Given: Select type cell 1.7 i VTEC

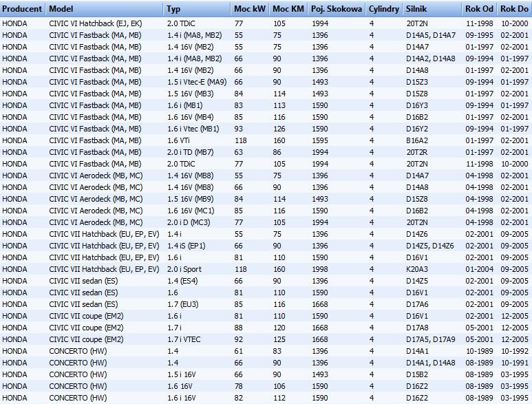Looking at the screenshot, I should point(184,339).
